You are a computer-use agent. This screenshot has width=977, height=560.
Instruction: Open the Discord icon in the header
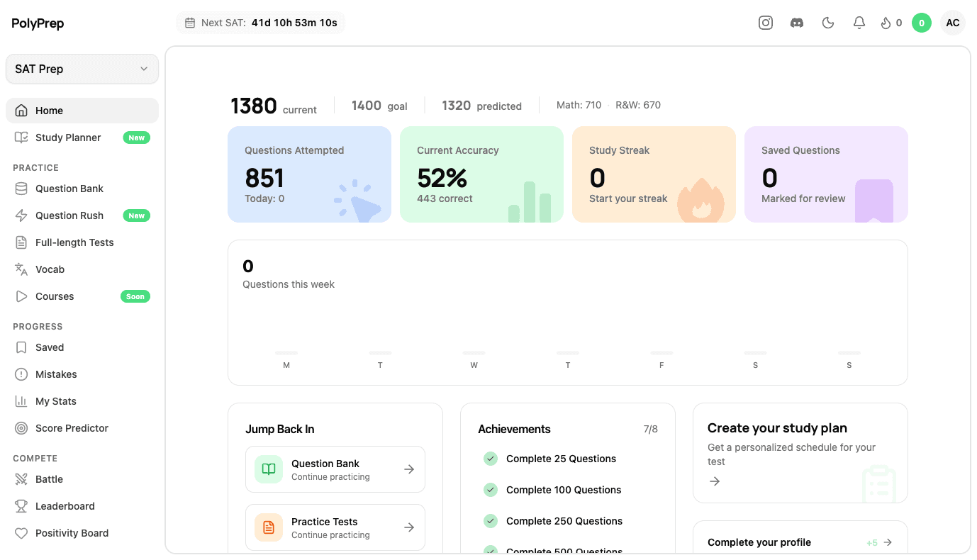click(796, 22)
